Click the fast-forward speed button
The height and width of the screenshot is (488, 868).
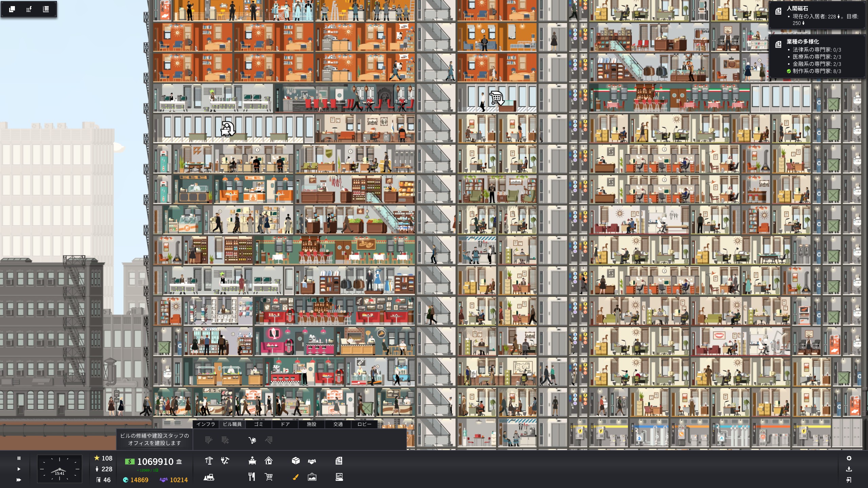click(19, 480)
